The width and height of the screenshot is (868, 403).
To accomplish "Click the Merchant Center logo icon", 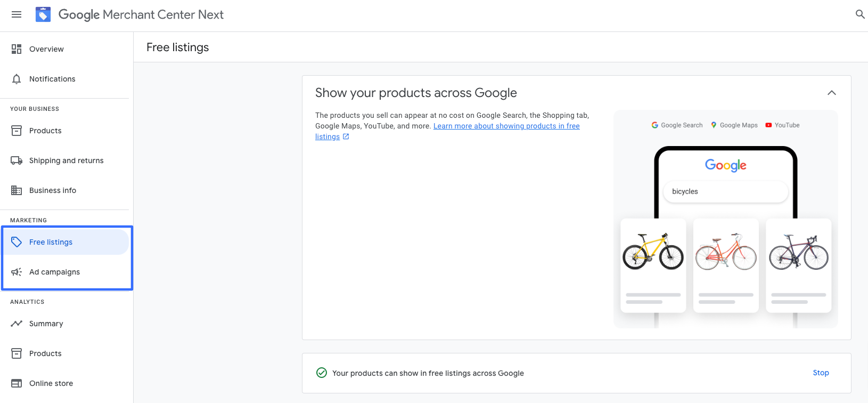I will 43,14.
